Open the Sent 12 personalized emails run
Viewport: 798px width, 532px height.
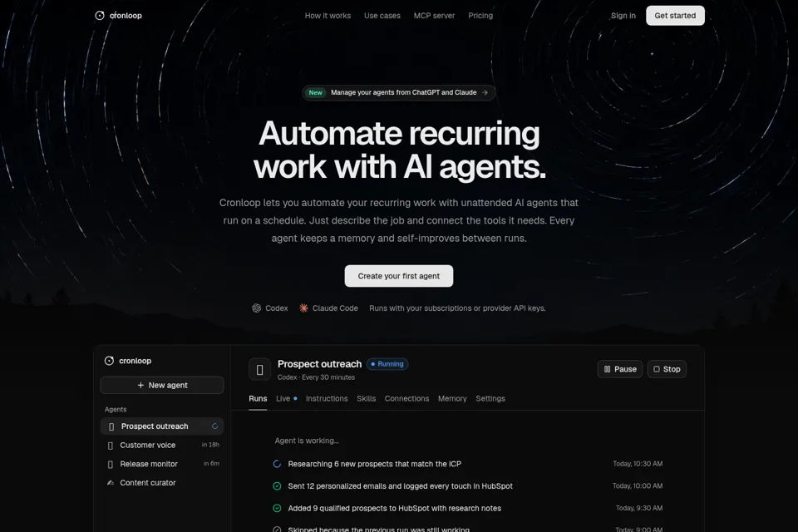(x=468, y=486)
